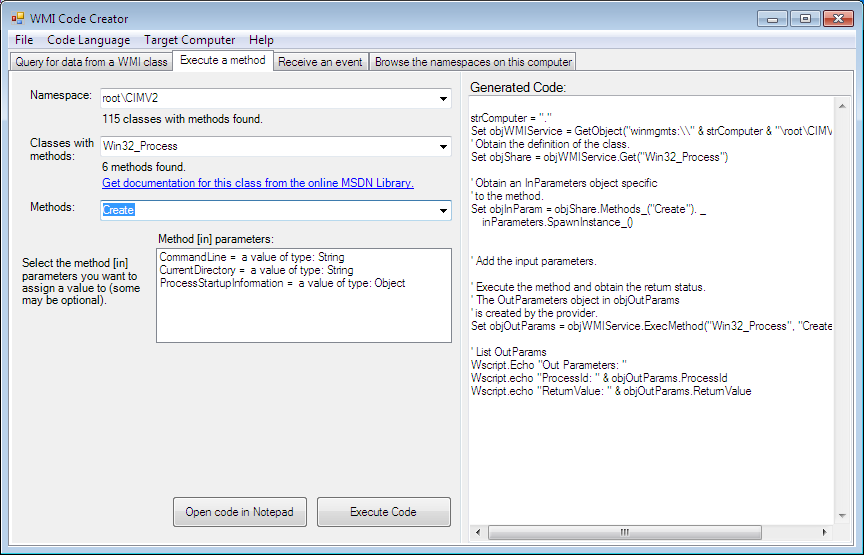Select CurrentDirectory parameter in the list

256,270
